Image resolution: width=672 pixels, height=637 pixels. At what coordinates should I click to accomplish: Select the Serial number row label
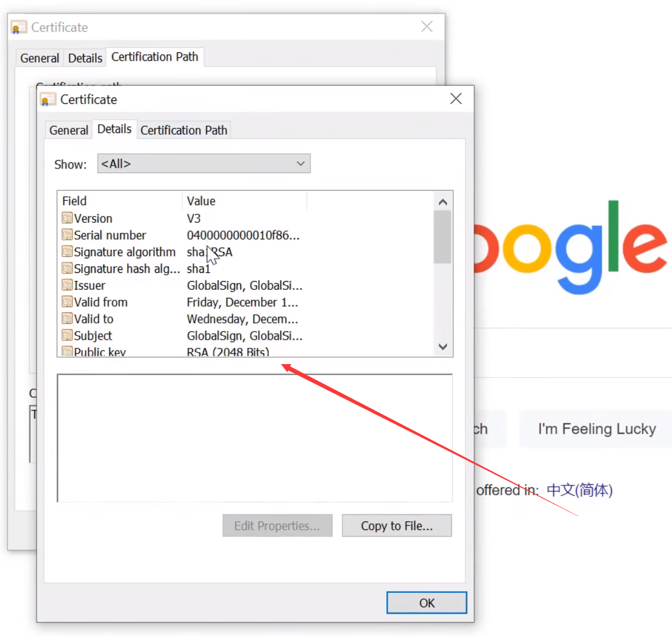(x=110, y=235)
